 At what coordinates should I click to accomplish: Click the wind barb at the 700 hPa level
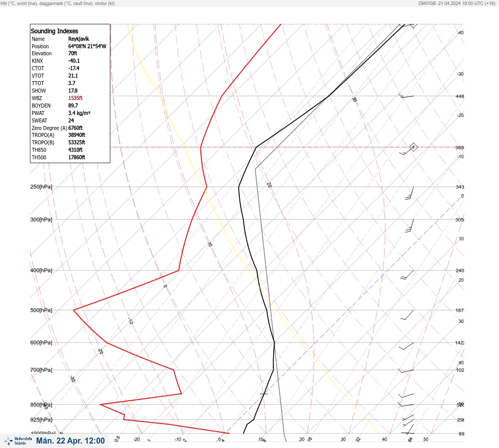pyautogui.click(x=406, y=371)
